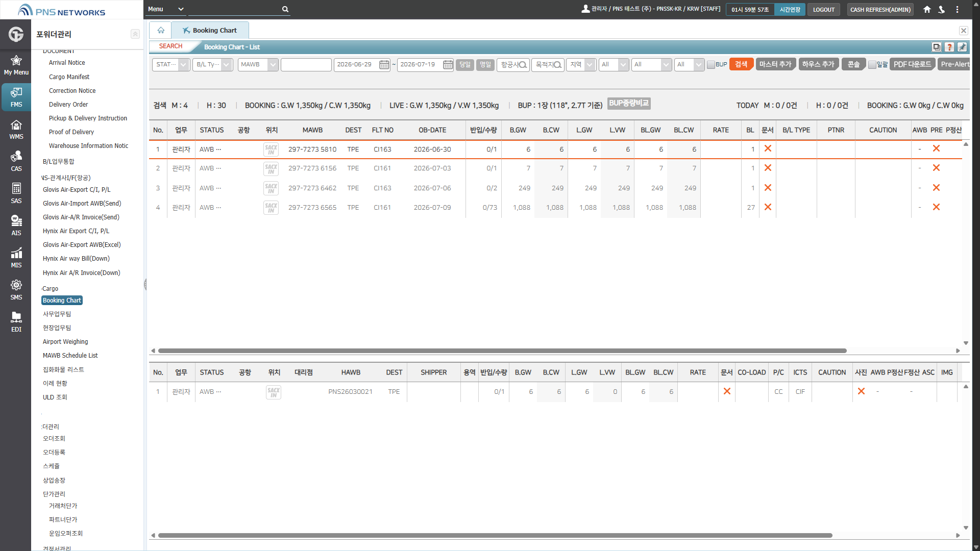
Task: Toggle the BUP checkbox
Action: [710, 65]
